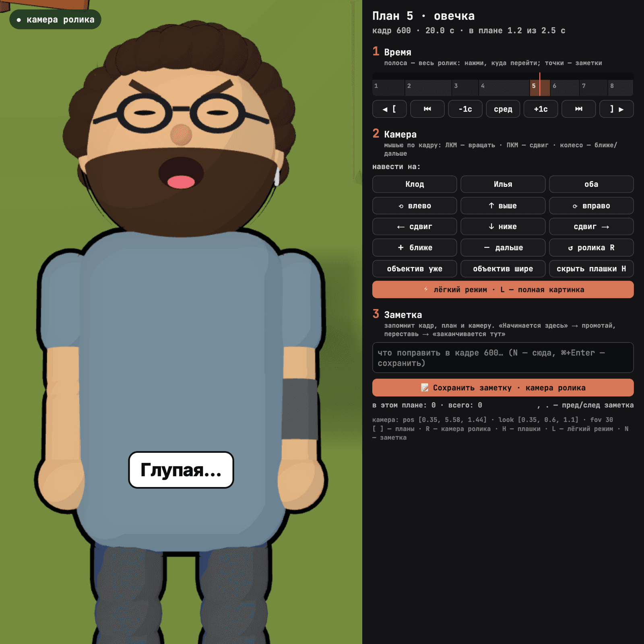Select shot 6 on the timeline strip

click(x=565, y=87)
